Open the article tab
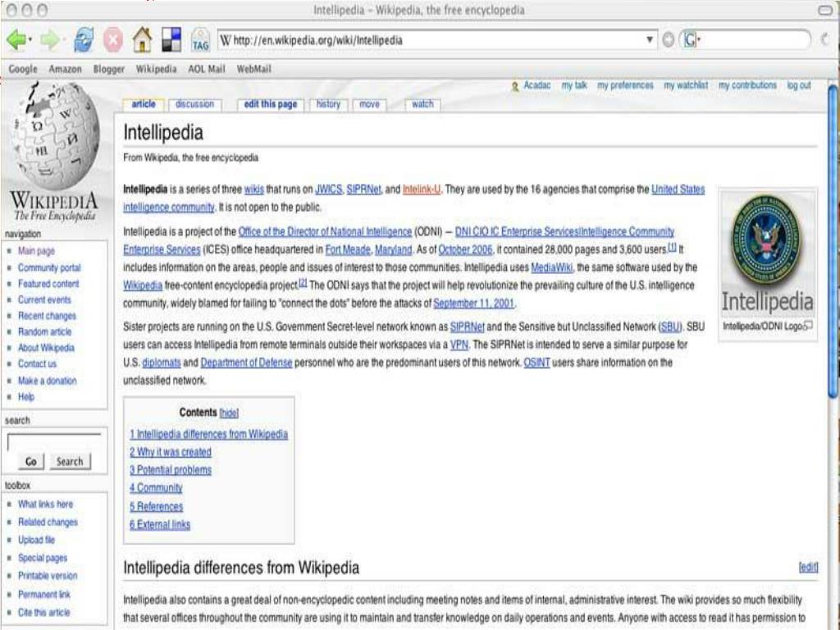This screenshot has height=630, width=840. [144, 104]
